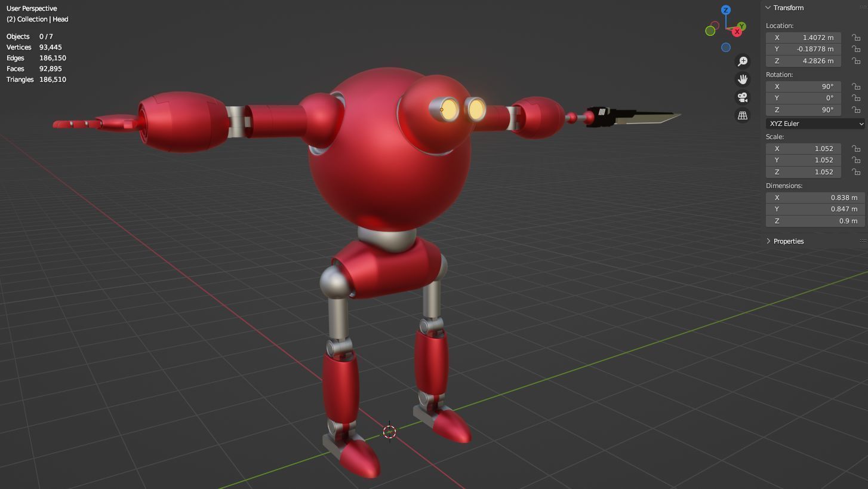Click '(2) Collection | Head' text
The image size is (868, 489).
point(37,19)
